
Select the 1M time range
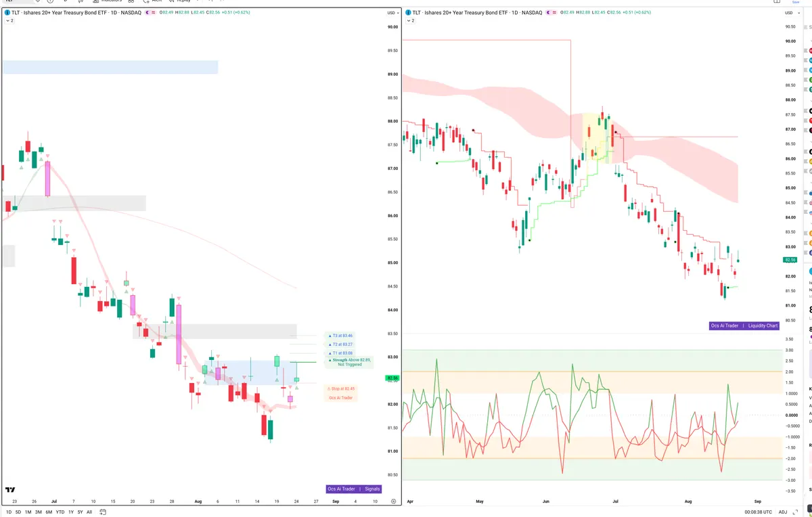(x=28, y=512)
